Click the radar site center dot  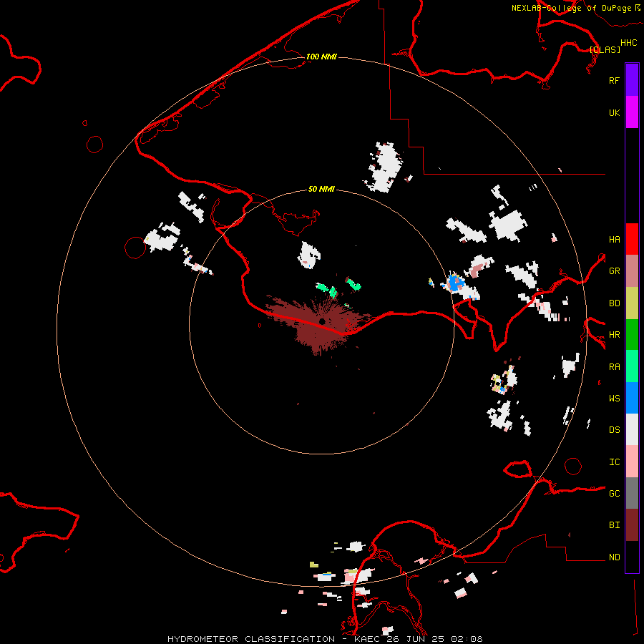coord(322,321)
